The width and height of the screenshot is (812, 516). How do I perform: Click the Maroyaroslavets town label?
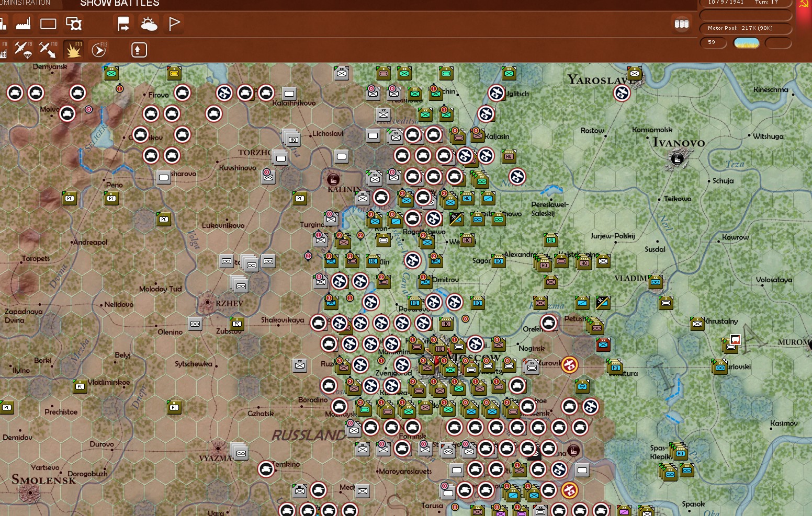pos(405,471)
